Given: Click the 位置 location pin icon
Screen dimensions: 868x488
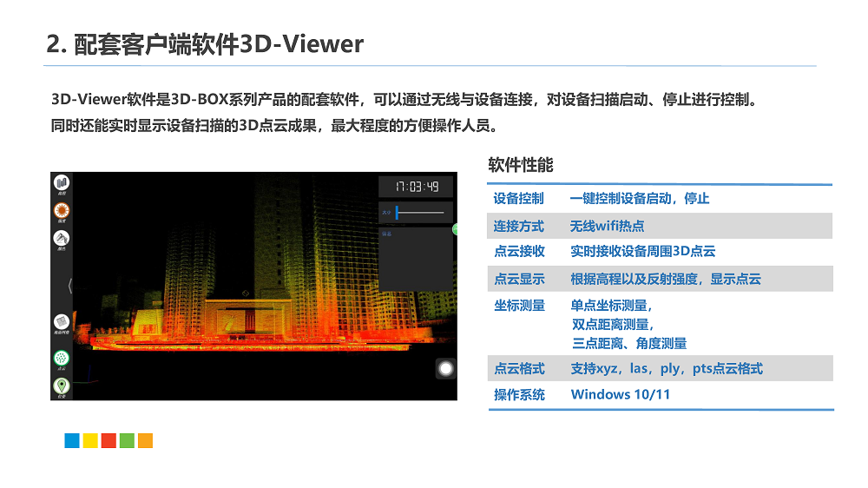Looking at the screenshot, I should 62,386.
